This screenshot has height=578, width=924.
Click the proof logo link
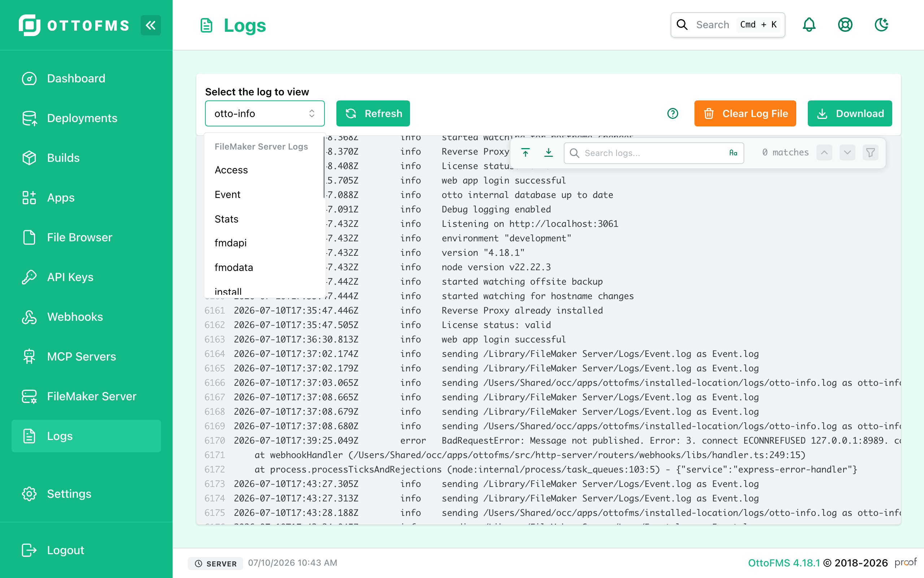905,563
